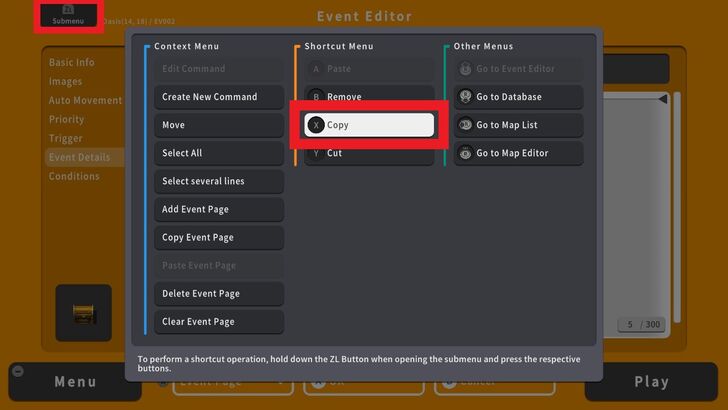This screenshot has height=410, width=728.
Task: Click Copy Event Page
Action: point(218,238)
